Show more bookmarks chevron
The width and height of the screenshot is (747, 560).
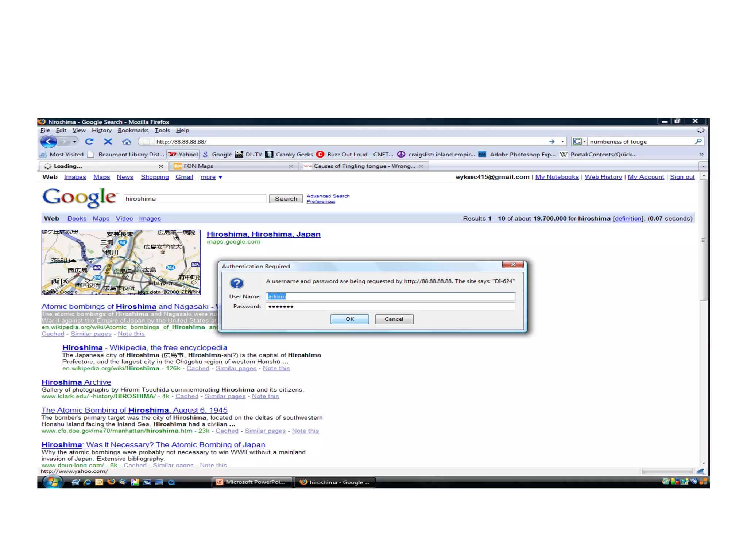point(701,154)
